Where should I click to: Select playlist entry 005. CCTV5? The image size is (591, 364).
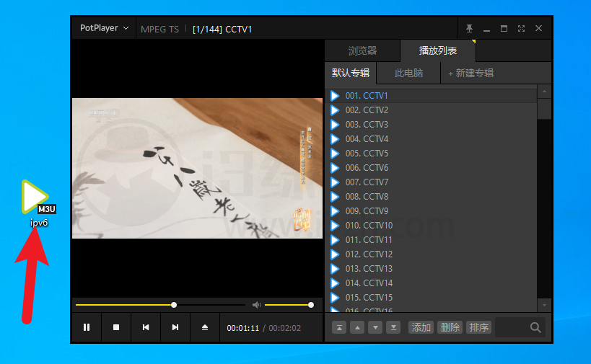click(x=432, y=154)
